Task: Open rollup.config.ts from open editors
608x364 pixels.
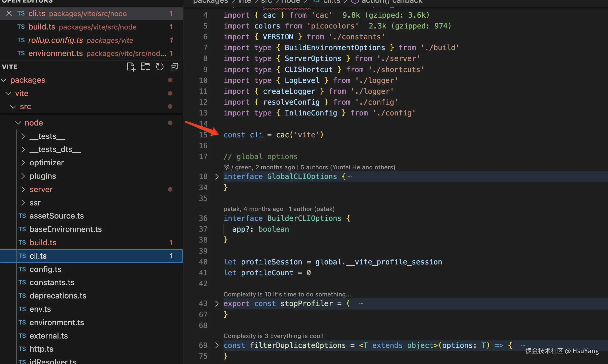Action: (x=56, y=40)
